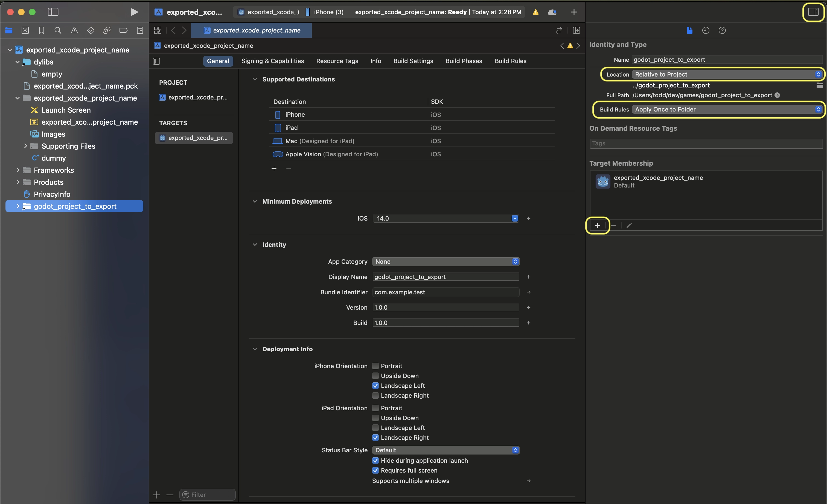This screenshot has height=504, width=827.
Task: Open the Issue navigator warning icon
Action: tap(74, 31)
